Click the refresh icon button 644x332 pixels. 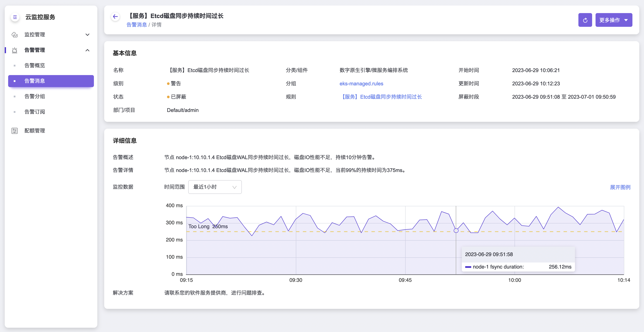(585, 20)
